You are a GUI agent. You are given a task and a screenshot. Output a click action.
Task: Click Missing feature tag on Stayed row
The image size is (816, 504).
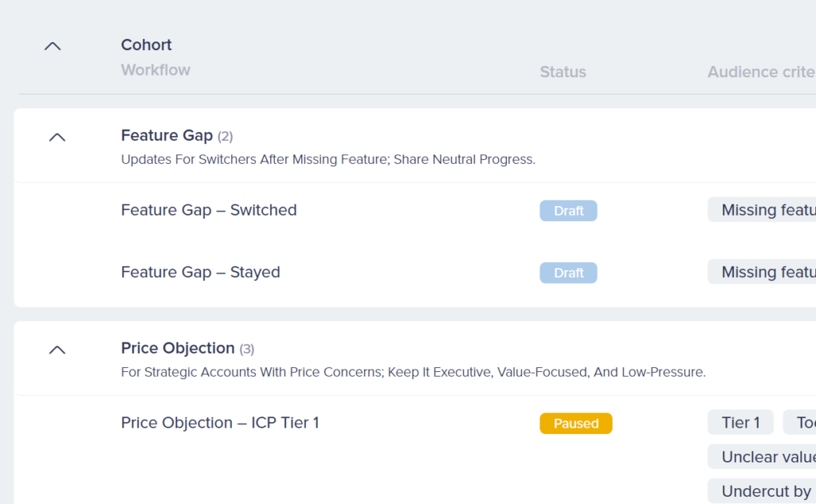762,272
